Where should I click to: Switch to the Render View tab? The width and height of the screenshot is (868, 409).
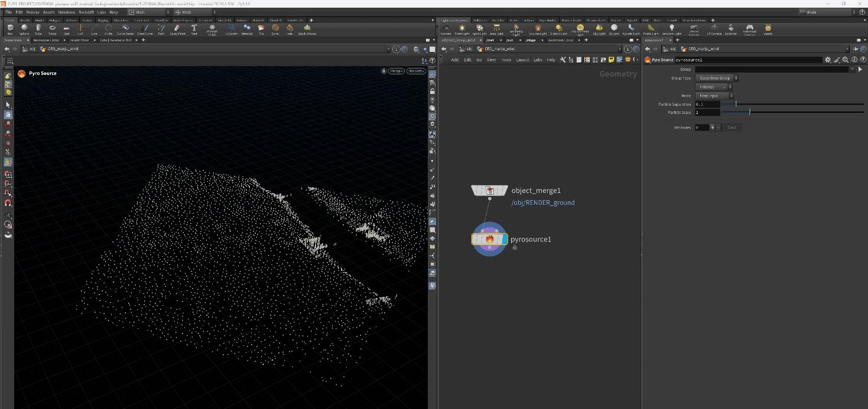pos(79,40)
